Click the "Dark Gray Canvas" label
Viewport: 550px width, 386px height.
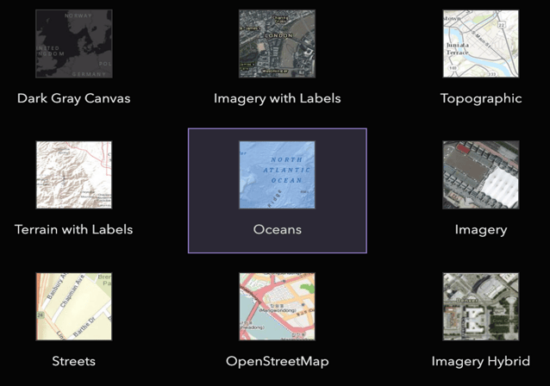click(x=74, y=99)
